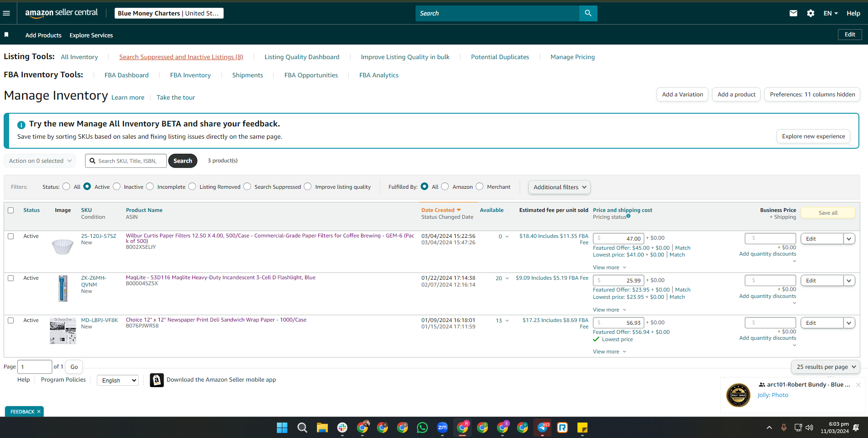The width and height of the screenshot is (868, 438).
Task: Select the Choice Deli Sandwich Wrap row checkbox
Action: [x=11, y=320]
